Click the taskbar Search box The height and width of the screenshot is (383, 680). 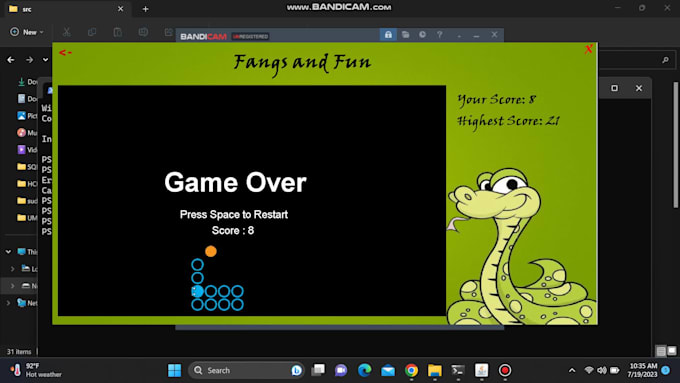[x=246, y=370]
